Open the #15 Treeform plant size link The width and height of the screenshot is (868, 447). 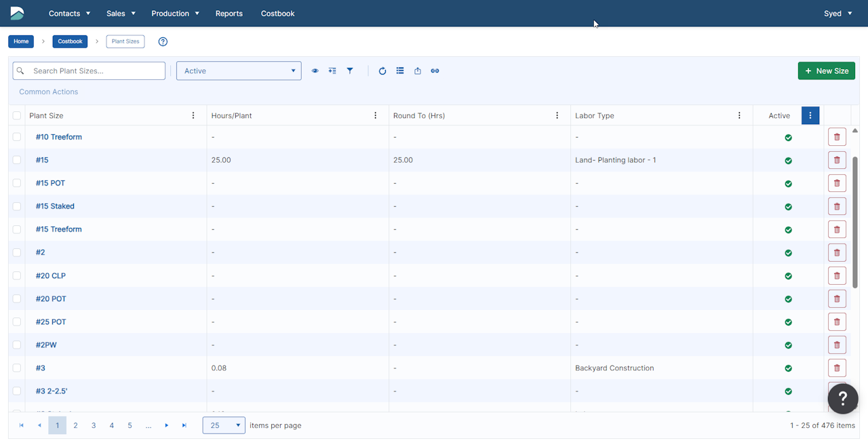pyautogui.click(x=58, y=229)
